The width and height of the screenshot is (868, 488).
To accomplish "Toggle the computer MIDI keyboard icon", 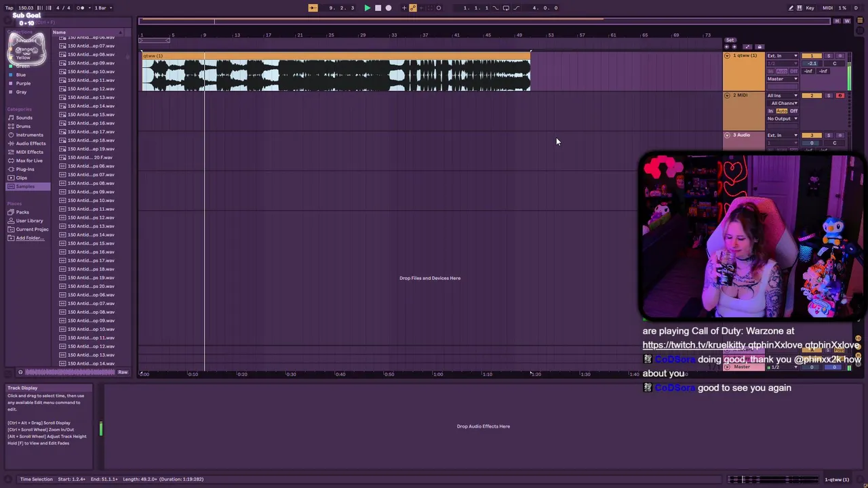I will coord(800,8).
